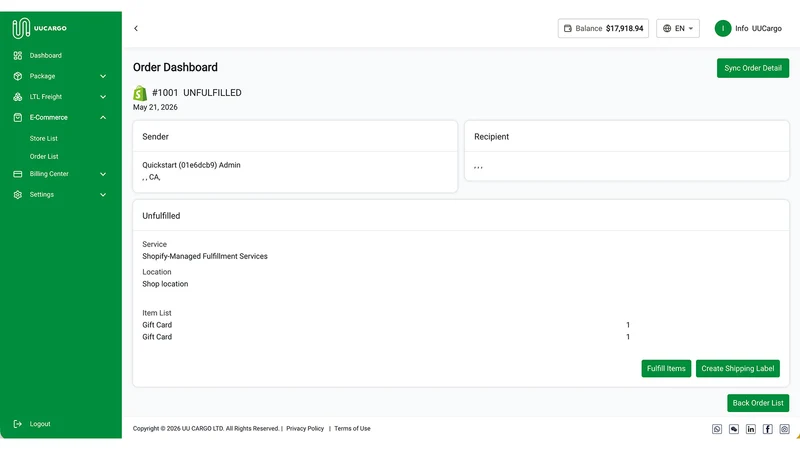Screen dimensions: 800x450
Task: Click the Billing Center card icon
Action: tap(18, 174)
